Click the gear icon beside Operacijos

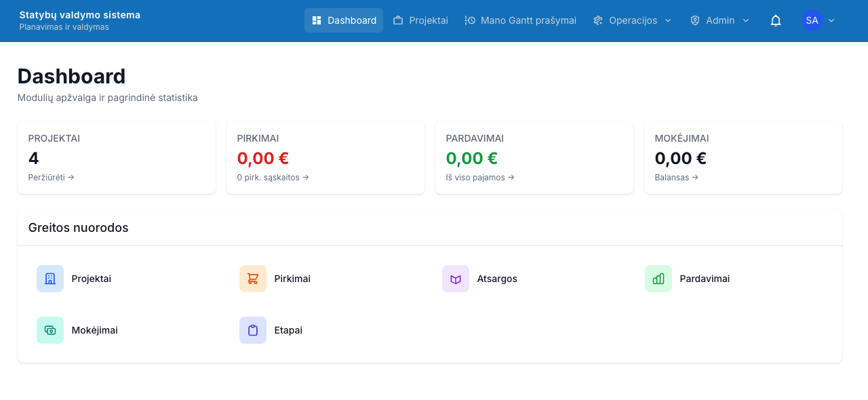598,20
